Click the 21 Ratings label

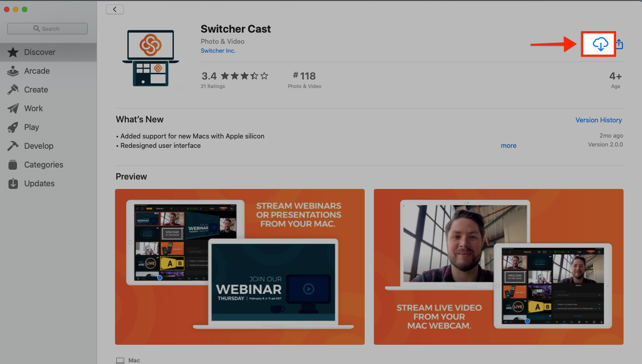coord(213,86)
